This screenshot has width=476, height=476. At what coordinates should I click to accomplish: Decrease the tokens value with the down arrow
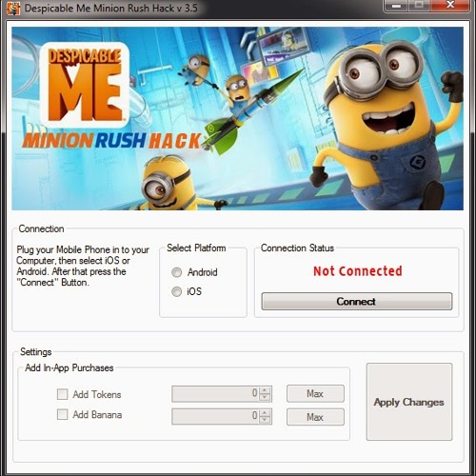coord(265,398)
